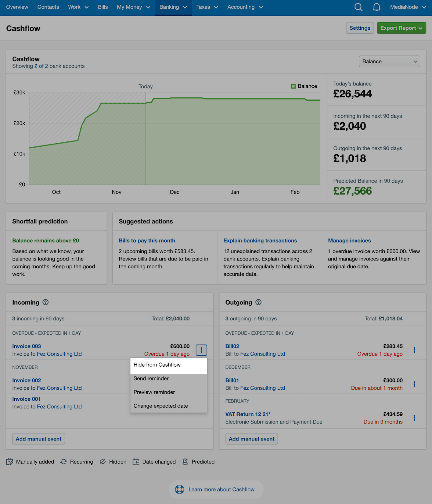Click the Date changed legend icon
Screen dimensions: 432x504
[x=136, y=462]
